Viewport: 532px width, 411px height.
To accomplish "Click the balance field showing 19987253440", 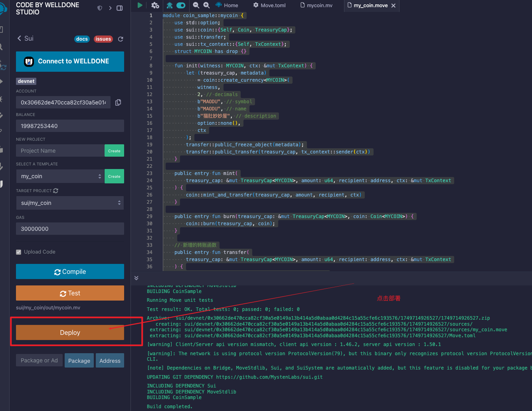I will point(70,126).
